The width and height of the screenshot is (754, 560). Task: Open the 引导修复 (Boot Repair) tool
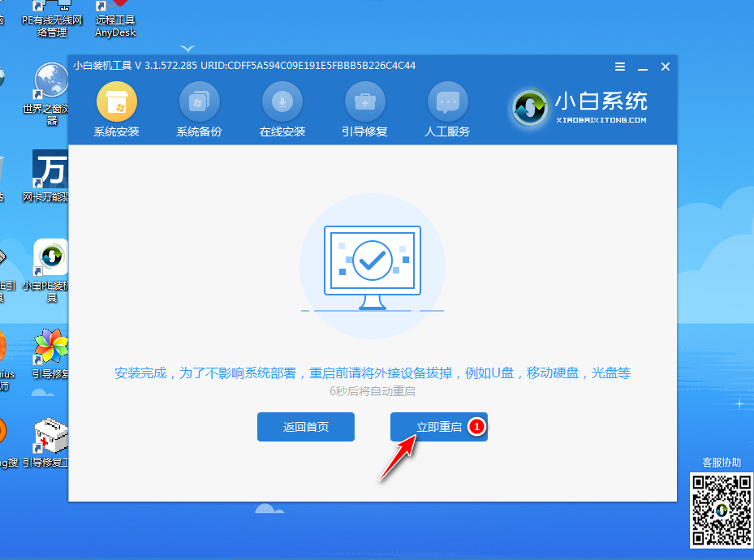[364, 110]
